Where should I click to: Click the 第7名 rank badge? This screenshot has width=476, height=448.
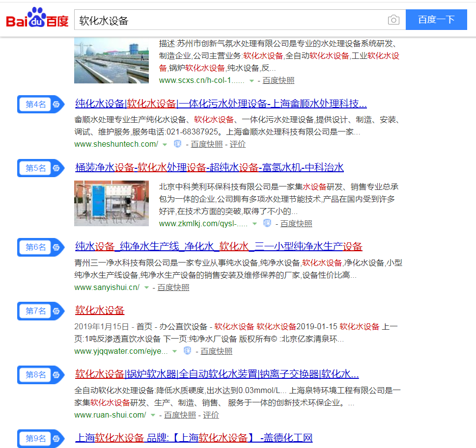coord(41,311)
